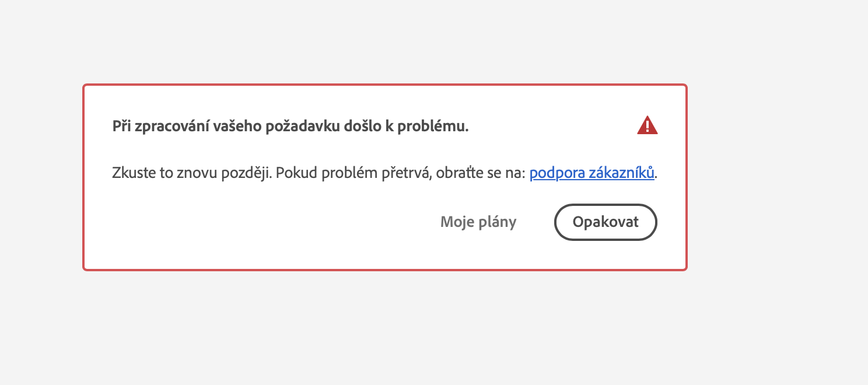
Task: Click inside the red-bordered error dialog
Action: pos(385,175)
